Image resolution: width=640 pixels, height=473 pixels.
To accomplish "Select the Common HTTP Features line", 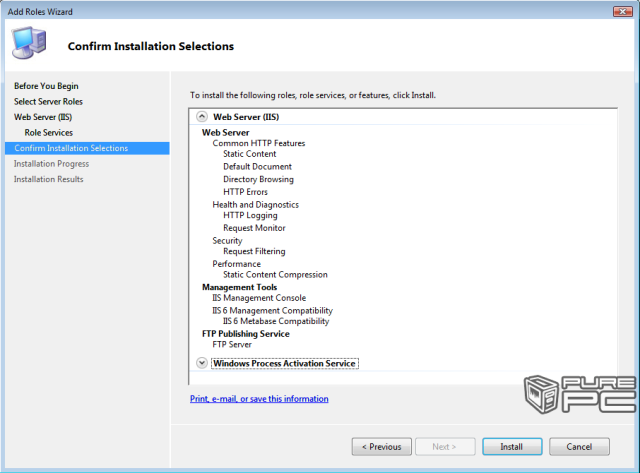I will (x=259, y=143).
